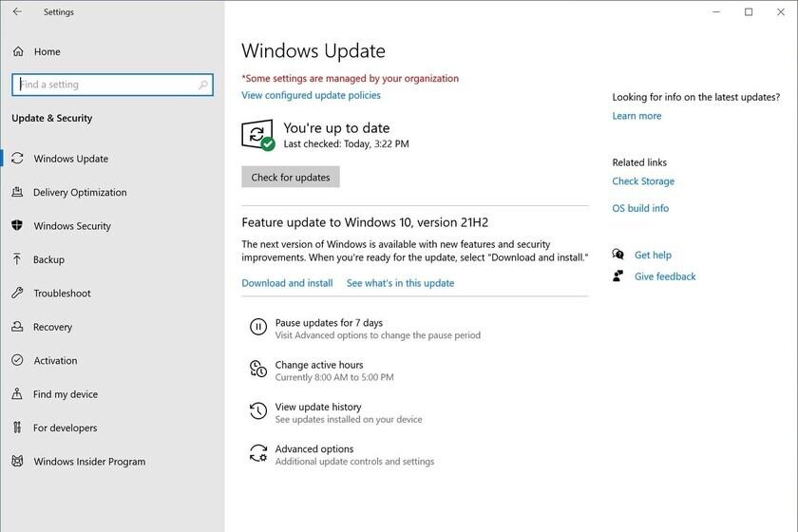Close the Settings window

pos(781,11)
